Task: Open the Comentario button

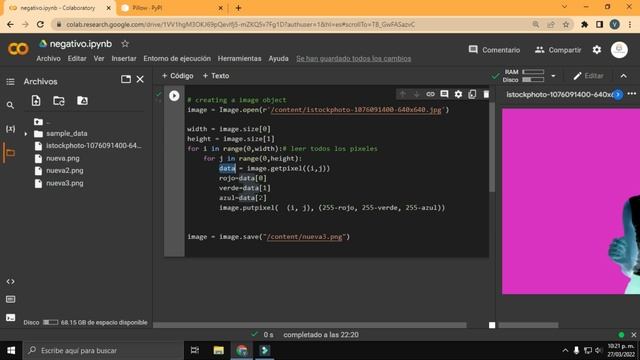Action: point(494,50)
